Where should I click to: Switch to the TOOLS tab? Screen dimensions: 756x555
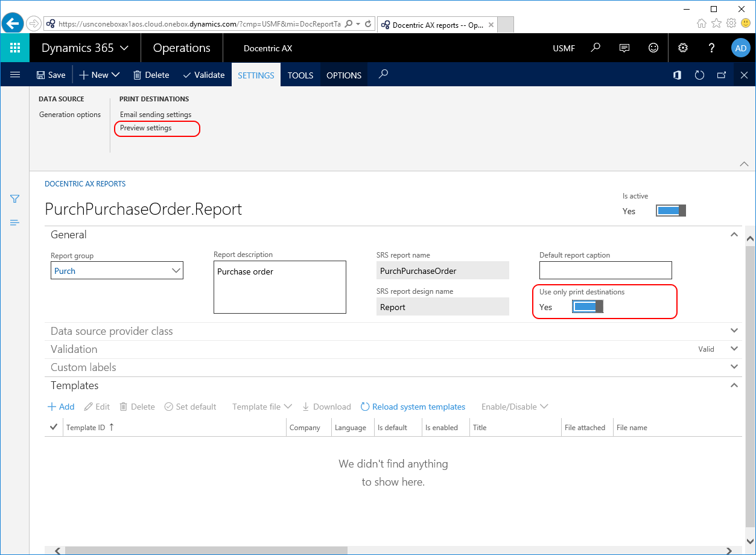coord(300,75)
